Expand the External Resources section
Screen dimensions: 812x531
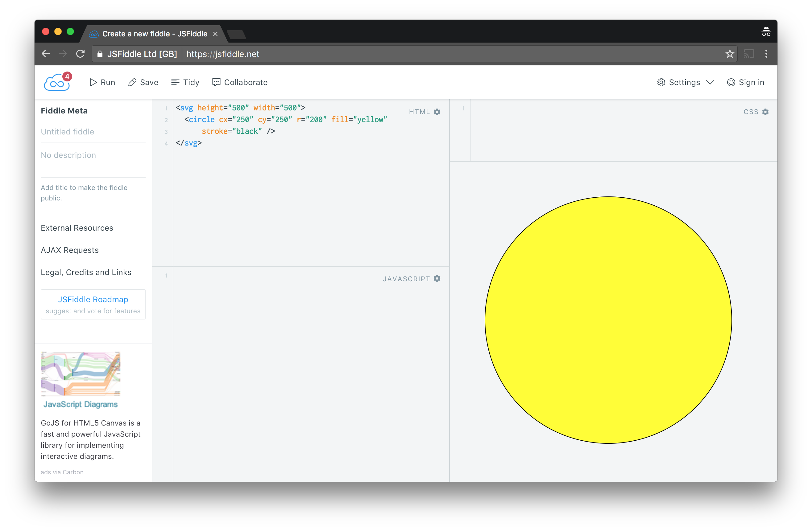[x=77, y=228]
